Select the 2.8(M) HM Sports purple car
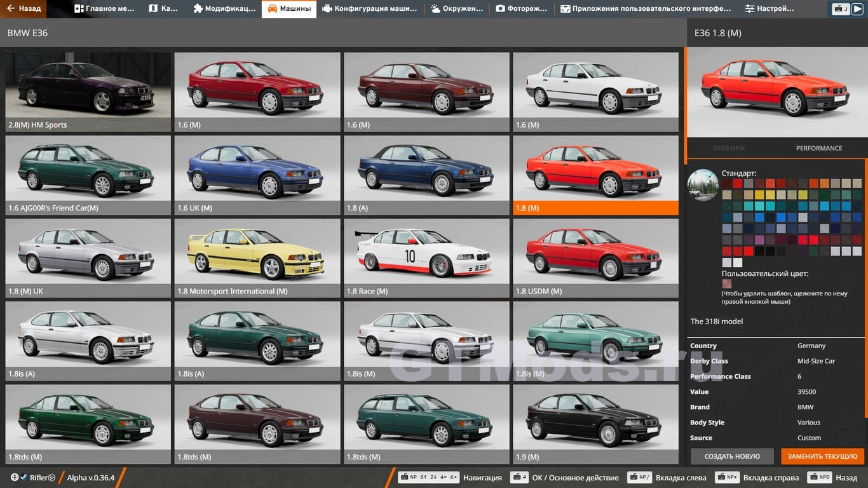This screenshot has width=868, height=488. pos(88,91)
